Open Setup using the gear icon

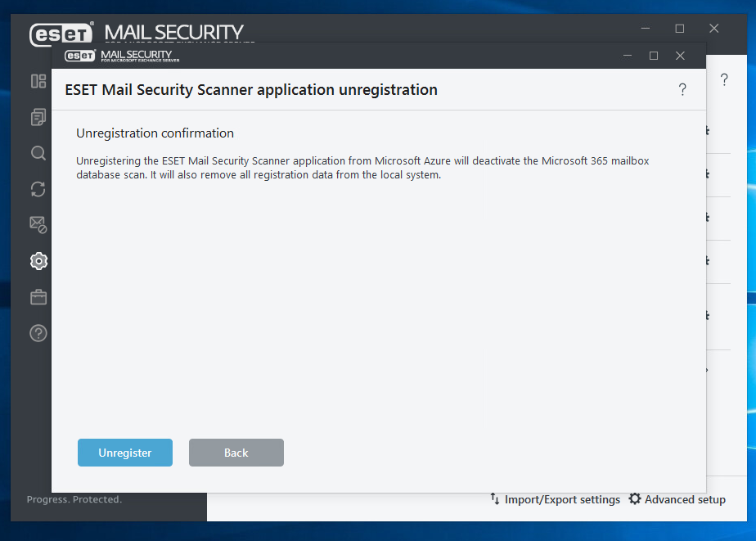click(38, 261)
